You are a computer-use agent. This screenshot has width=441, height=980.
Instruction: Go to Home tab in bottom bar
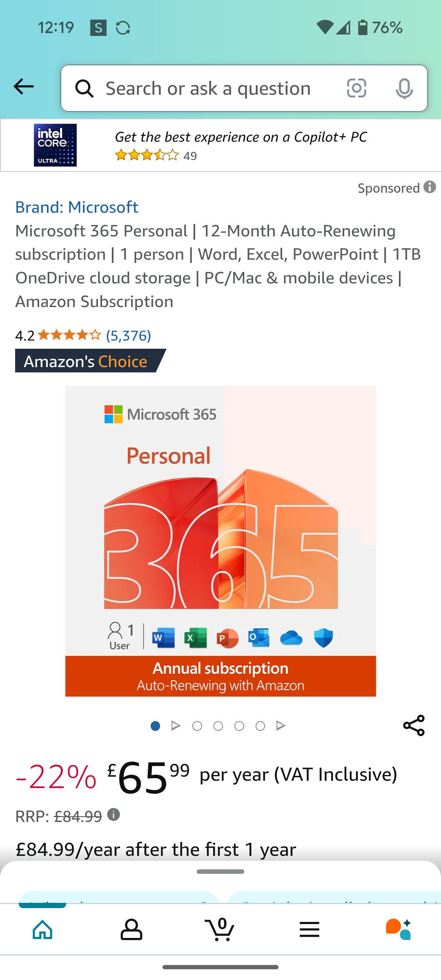(x=43, y=930)
